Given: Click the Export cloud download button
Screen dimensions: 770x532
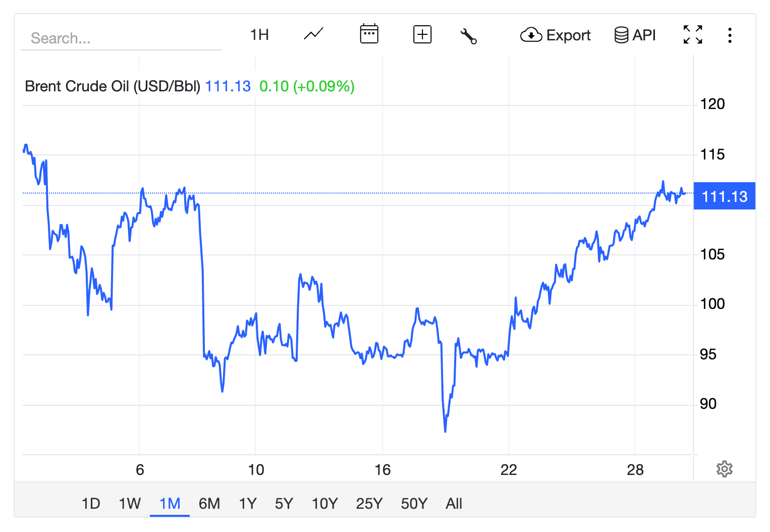Looking at the screenshot, I should tap(556, 35).
